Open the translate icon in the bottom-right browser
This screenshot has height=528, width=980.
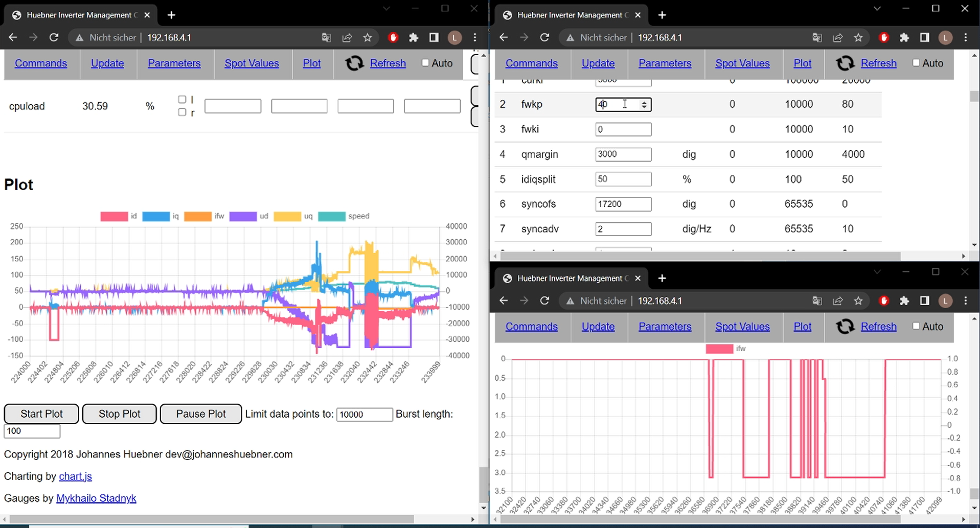817,301
